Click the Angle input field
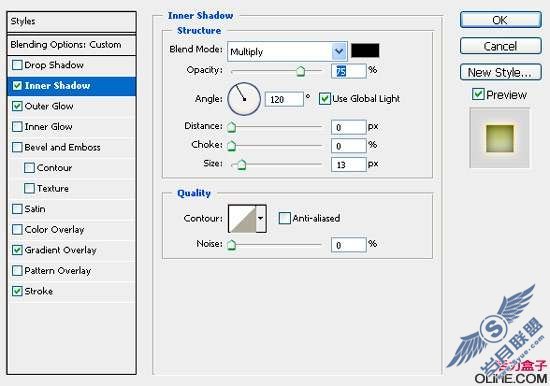550x386 pixels. [x=284, y=100]
